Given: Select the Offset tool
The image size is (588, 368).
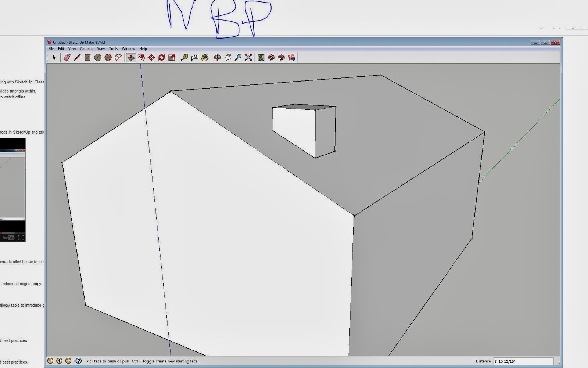Looking at the screenshot, I should [x=141, y=58].
